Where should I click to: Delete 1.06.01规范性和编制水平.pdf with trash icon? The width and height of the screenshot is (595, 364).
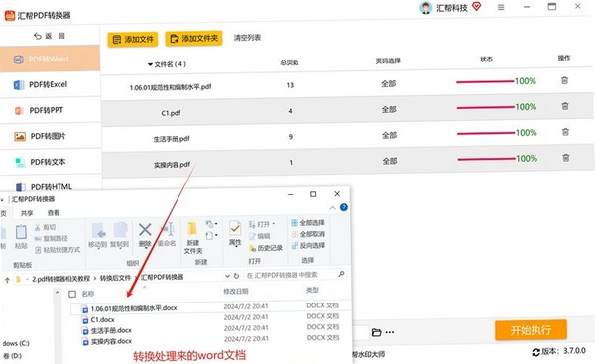click(564, 80)
